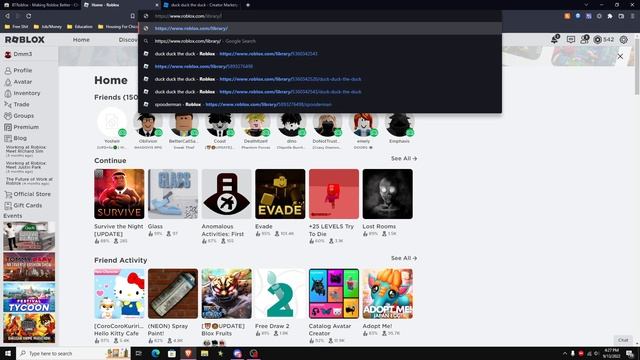Select the highlighted roblox.com/library suggestion
The height and width of the screenshot is (360, 640).
coord(320,29)
